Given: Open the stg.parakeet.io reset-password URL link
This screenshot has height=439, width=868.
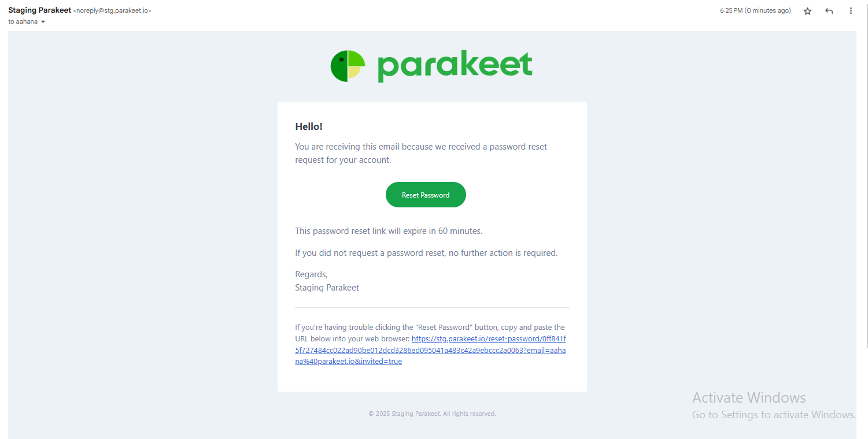Looking at the screenshot, I should pyautogui.click(x=430, y=350).
